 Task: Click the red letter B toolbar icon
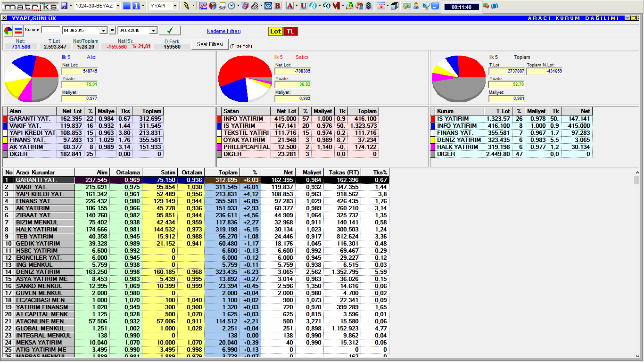tap(278, 6)
